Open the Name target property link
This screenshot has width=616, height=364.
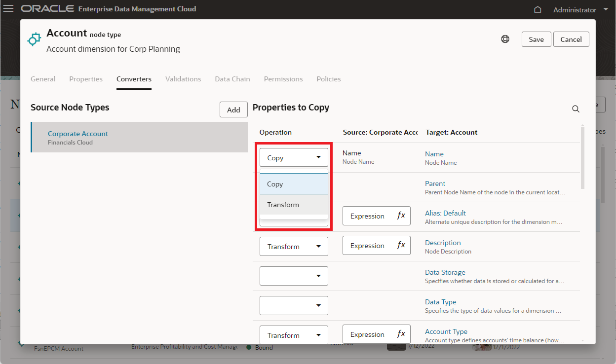434,154
